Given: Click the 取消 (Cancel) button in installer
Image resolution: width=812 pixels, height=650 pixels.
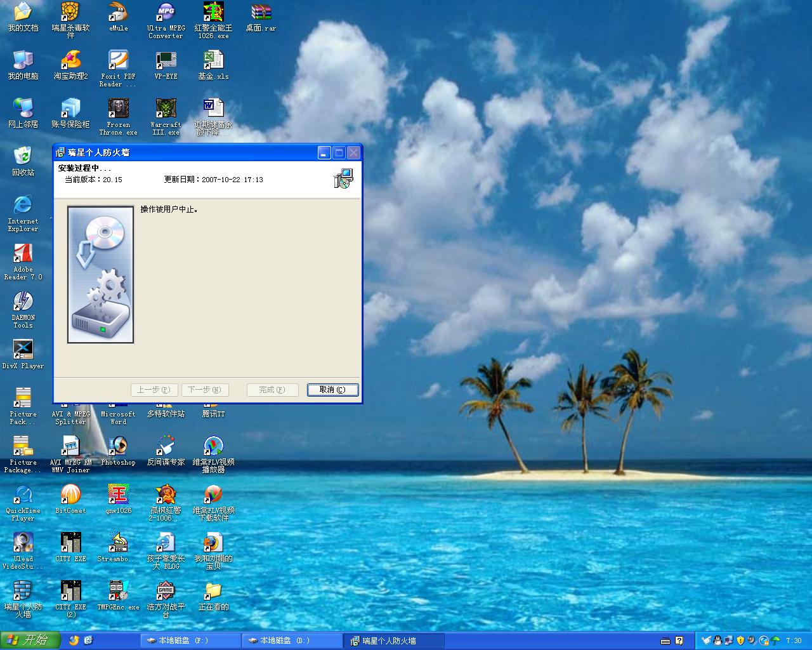Looking at the screenshot, I should 332,390.
